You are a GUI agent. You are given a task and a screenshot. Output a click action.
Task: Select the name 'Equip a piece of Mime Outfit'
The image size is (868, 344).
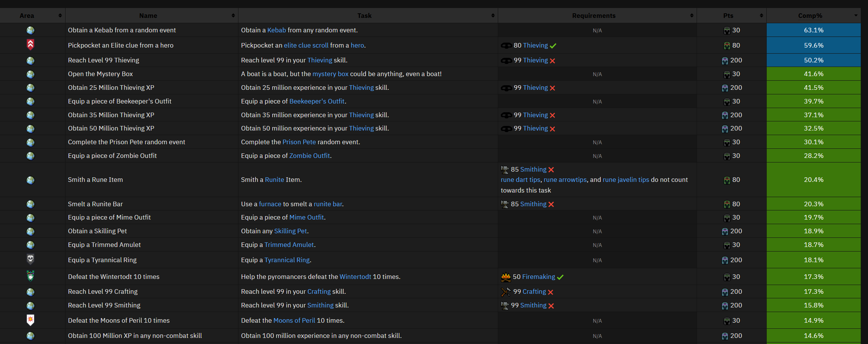[x=109, y=217]
